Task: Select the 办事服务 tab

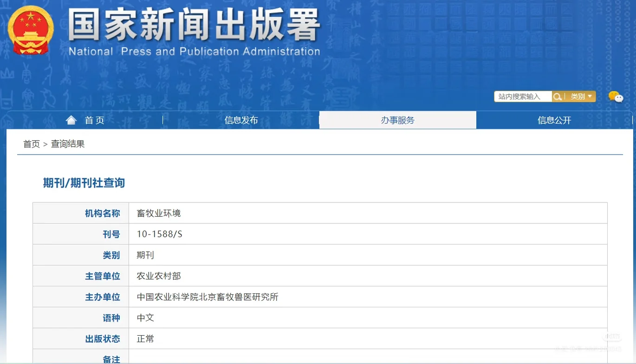Action: pos(397,120)
